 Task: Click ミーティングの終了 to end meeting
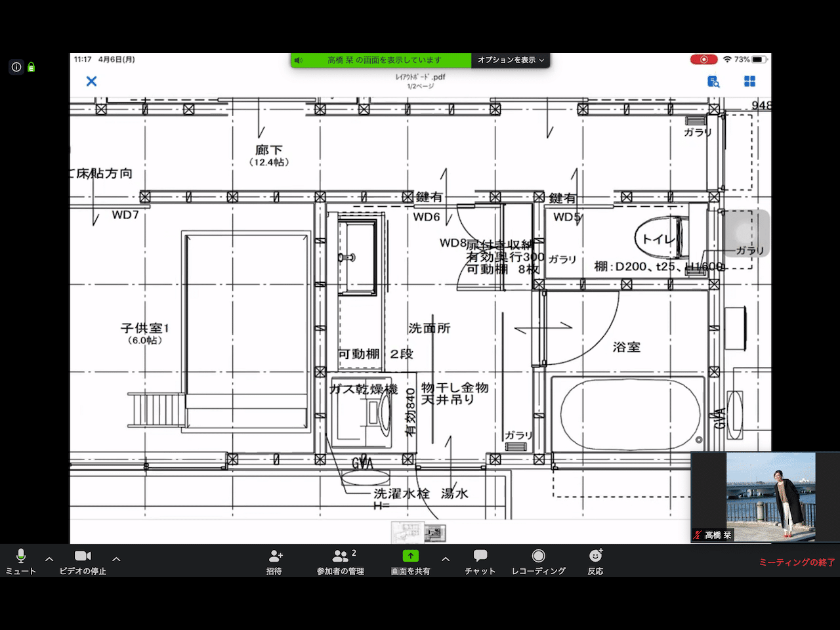click(796, 562)
